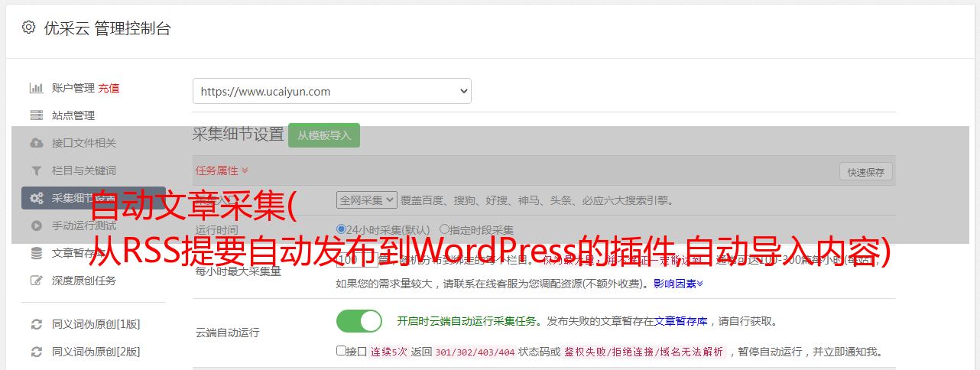Open 同义词伪原创[2版] menu item
Viewport: 980px width, 370px height.
point(96,352)
